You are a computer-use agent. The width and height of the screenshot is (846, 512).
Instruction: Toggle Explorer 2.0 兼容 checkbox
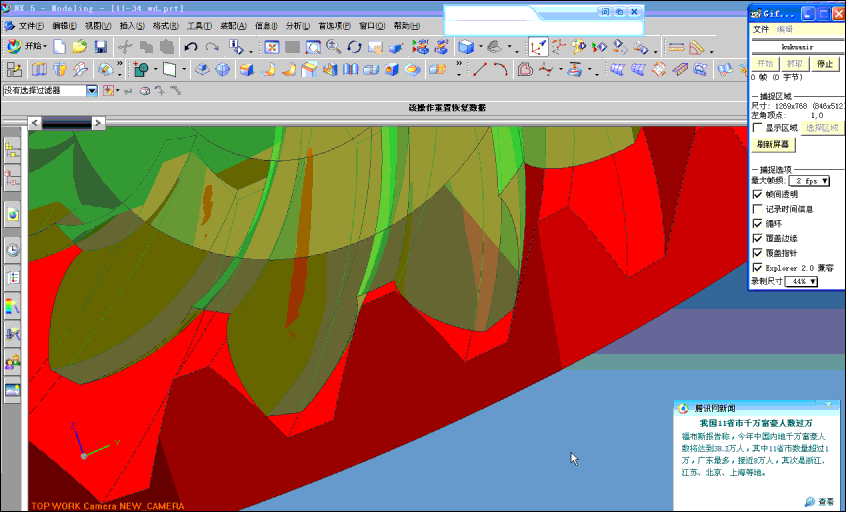[758, 268]
